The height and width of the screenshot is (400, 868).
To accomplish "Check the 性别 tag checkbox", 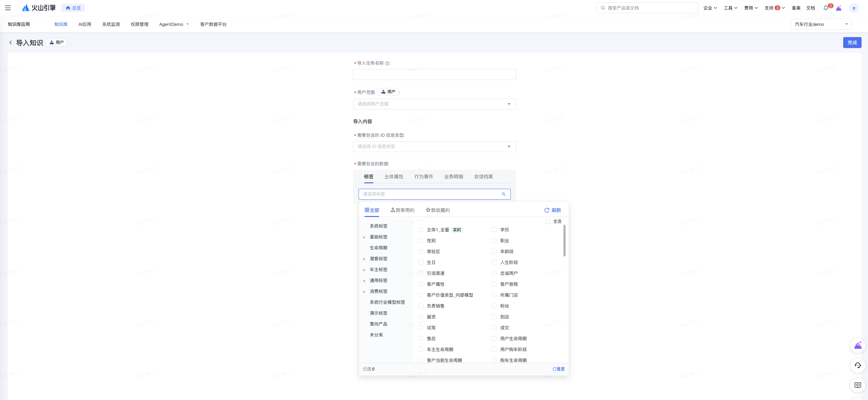I will coord(421,240).
